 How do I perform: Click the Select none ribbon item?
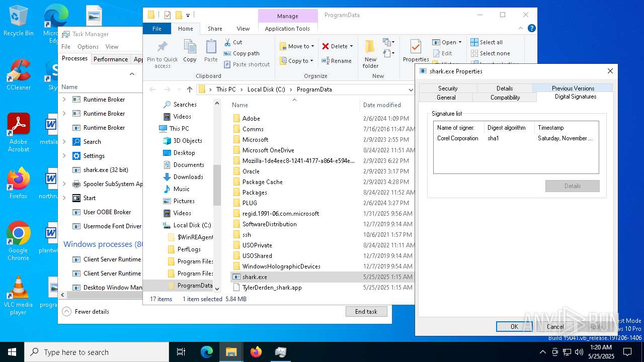[x=490, y=53]
